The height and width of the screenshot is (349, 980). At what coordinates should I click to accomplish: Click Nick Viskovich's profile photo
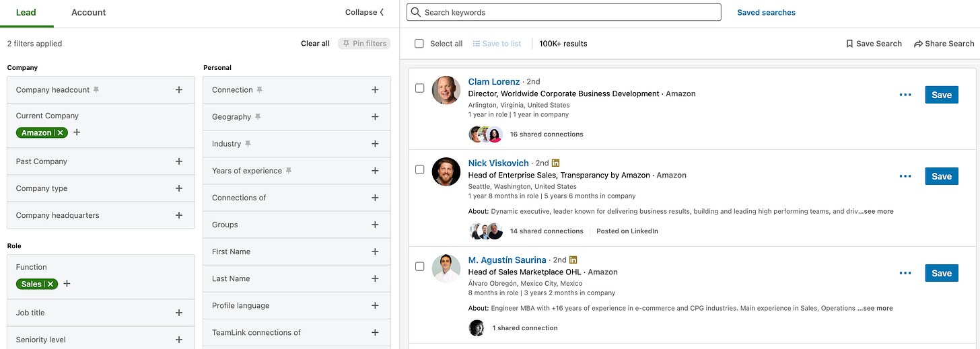click(446, 171)
